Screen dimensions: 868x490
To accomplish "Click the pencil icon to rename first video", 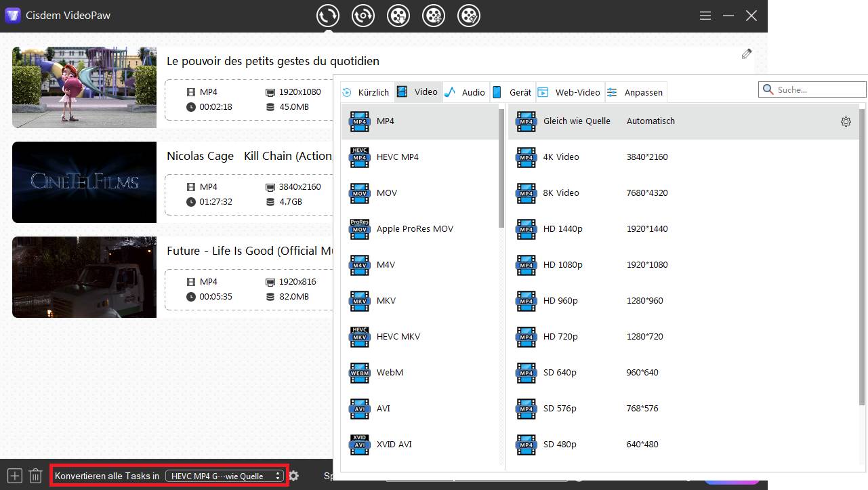I will [747, 54].
